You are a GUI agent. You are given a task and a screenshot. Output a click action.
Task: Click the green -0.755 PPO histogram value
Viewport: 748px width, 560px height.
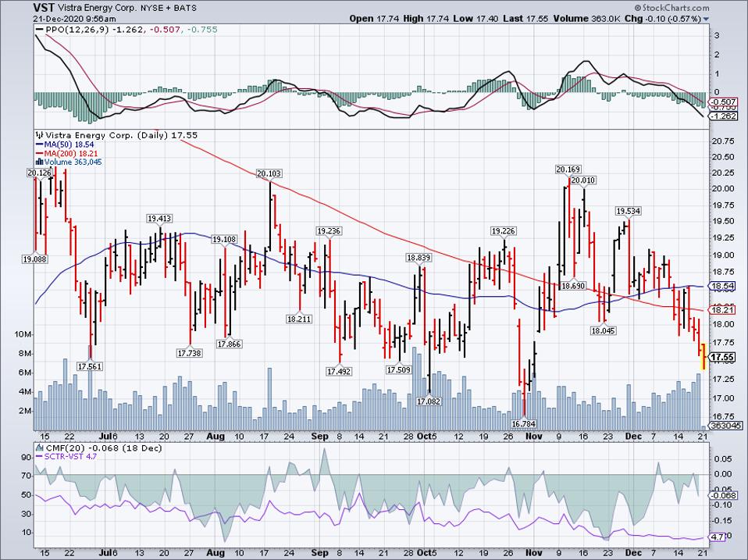[202, 30]
